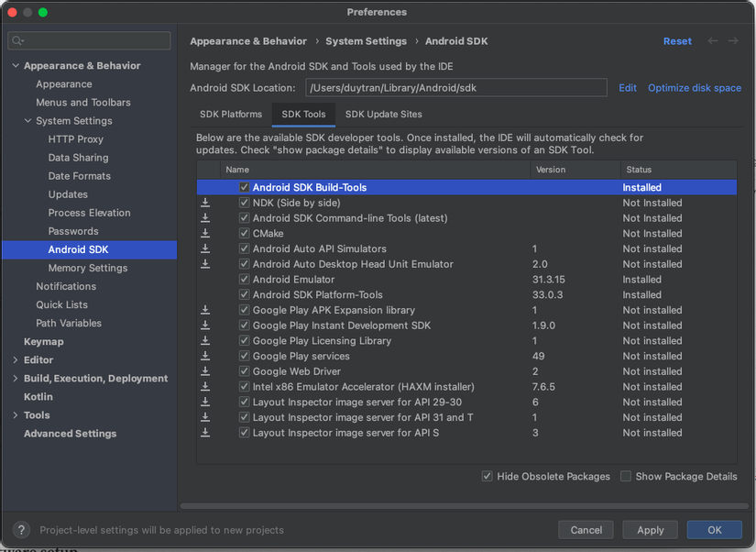Click download icon for Google Web Driver
The width and height of the screenshot is (756, 552).
coord(206,371)
